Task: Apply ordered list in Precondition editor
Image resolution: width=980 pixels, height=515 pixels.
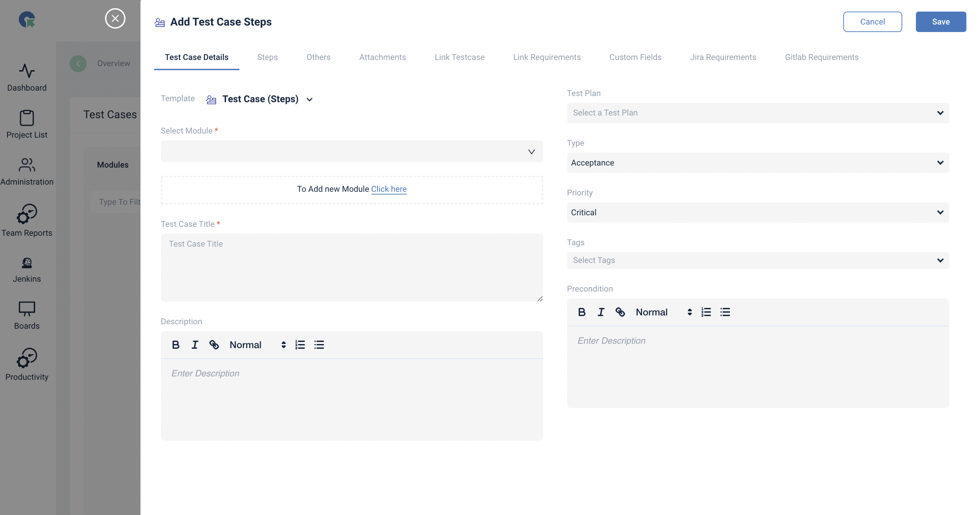Action: click(706, 312)
